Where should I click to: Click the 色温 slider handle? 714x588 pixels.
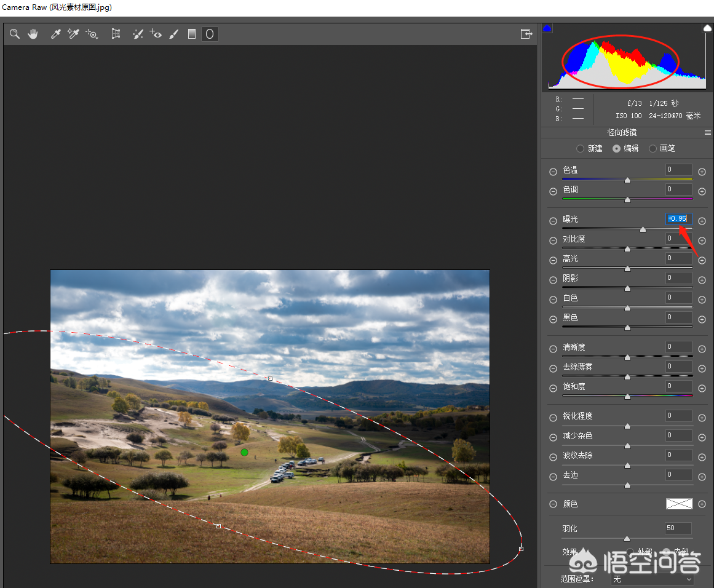[627, 180]
